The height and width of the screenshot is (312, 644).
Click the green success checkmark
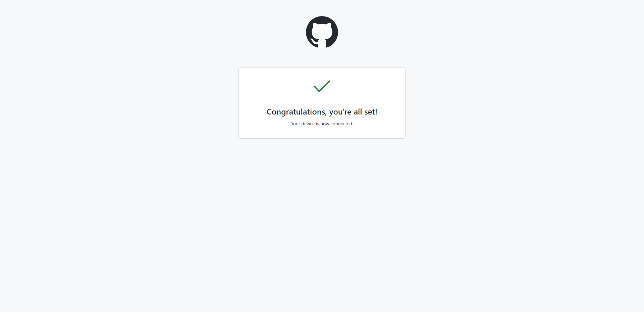(322, 86)
